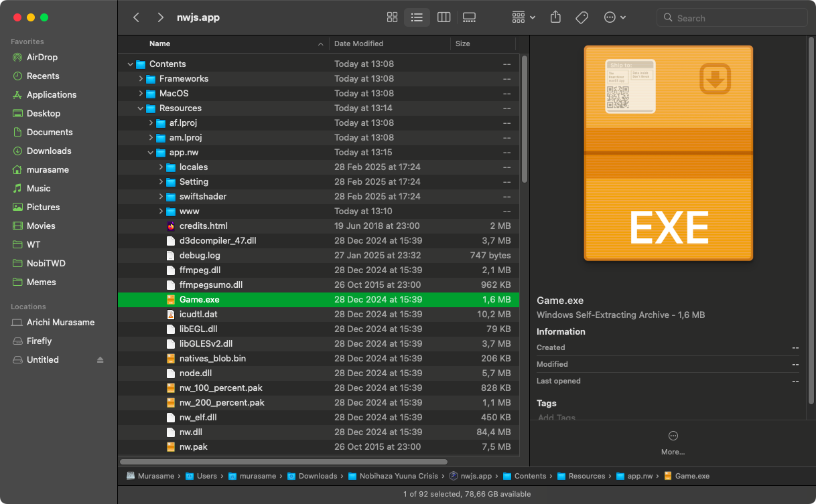Viewport: 816px width, 504px height.
Task: Go back with the back arrow
Action: click(137, 18)
